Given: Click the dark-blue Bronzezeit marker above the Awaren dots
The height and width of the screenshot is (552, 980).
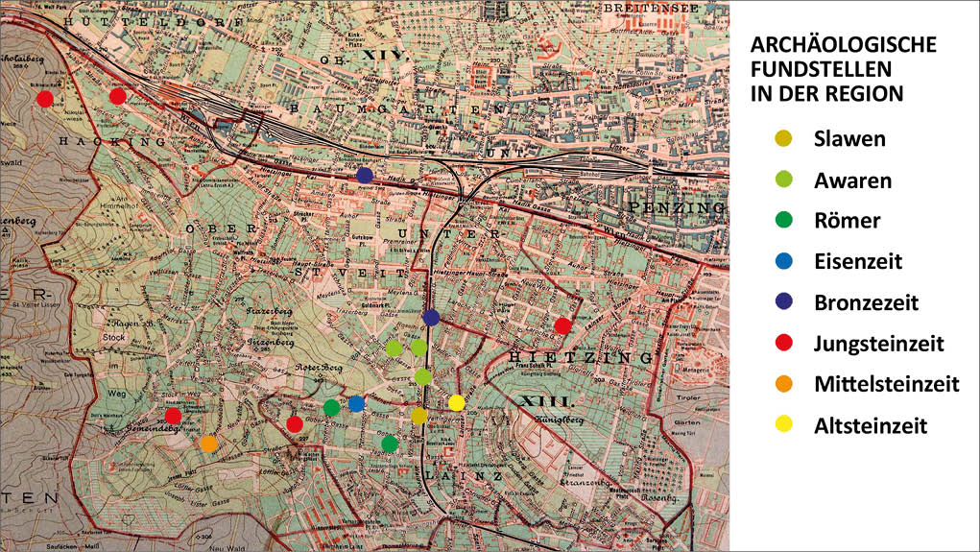Looking at the screenshot, I should click(x=431, y=318).
